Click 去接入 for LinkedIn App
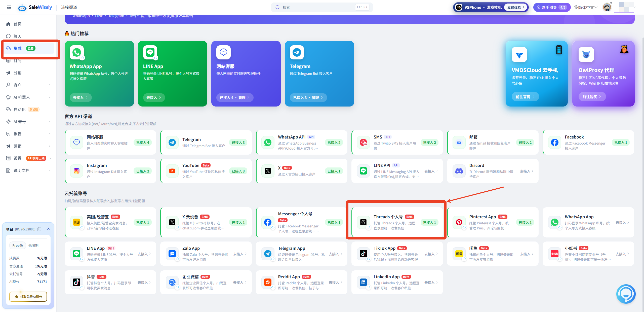Viewport: 644px width, 312px height. click(431, 283)
